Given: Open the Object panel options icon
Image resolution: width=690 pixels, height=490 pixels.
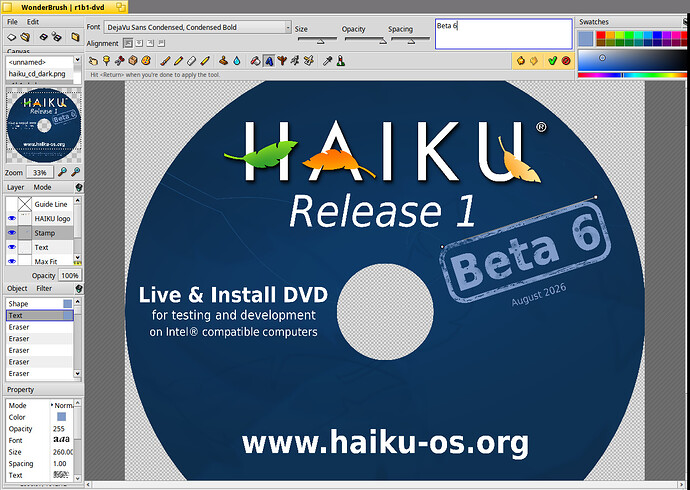Looking at the screenshot, I should point(79,289).
